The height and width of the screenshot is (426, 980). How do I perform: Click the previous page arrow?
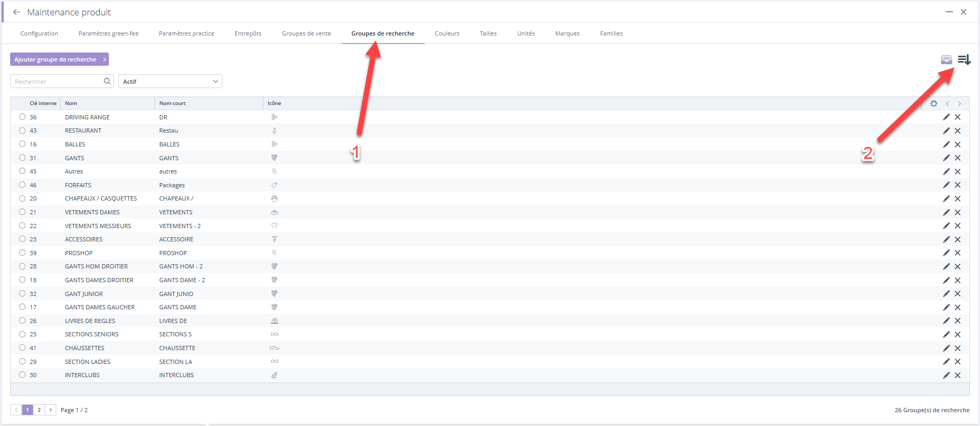coord(16,410)
